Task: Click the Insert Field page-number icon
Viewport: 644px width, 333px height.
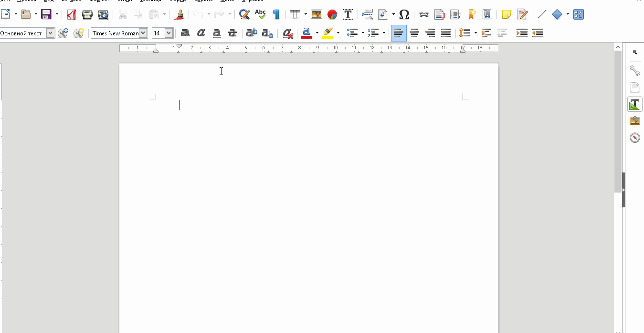Action: tap(382, 14)
